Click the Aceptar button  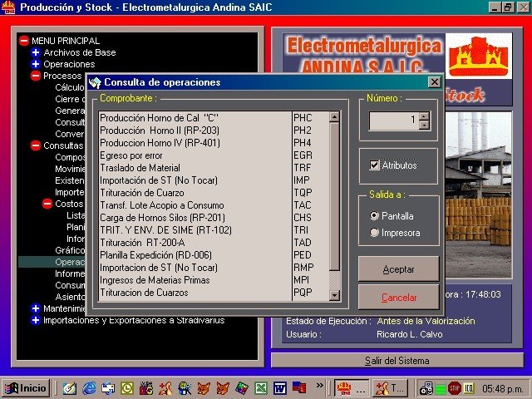(399, 269)
